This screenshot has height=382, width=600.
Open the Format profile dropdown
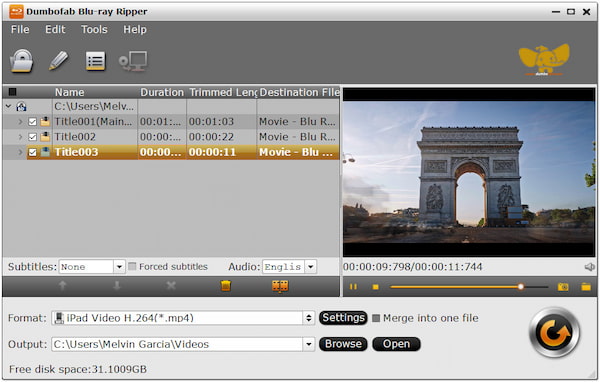coord(308,318)
